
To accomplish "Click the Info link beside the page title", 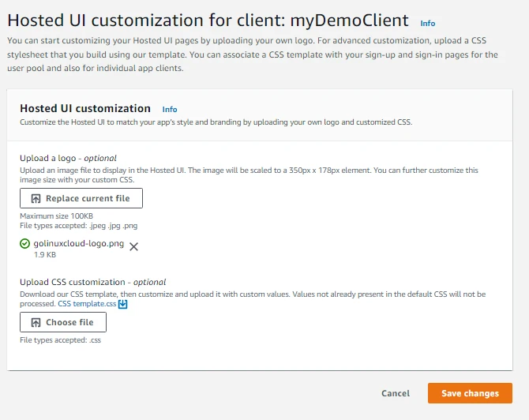I will tap(427, 24).
